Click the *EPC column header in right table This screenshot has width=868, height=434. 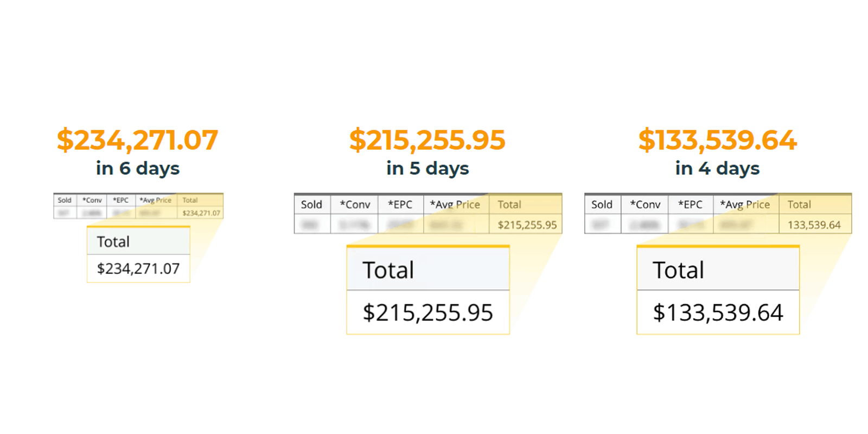690,205
